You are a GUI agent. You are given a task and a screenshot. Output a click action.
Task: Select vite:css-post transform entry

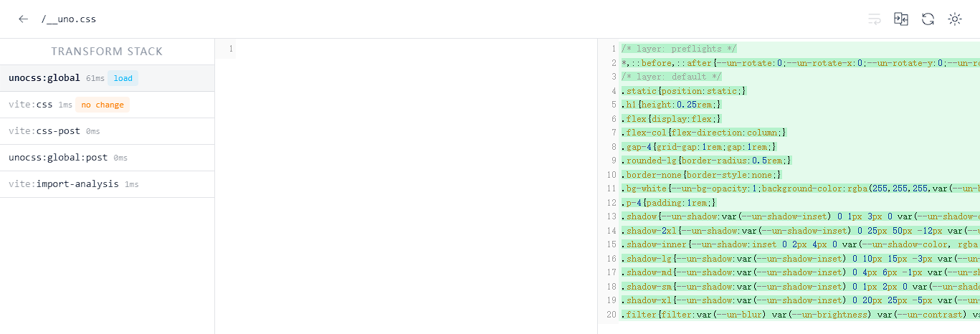tap(107, 131)
